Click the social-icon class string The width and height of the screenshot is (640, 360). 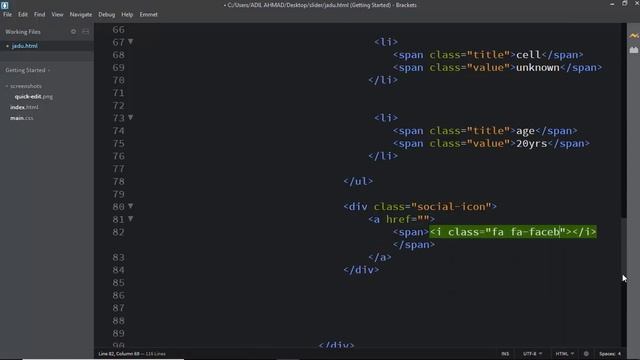point(451,207)
